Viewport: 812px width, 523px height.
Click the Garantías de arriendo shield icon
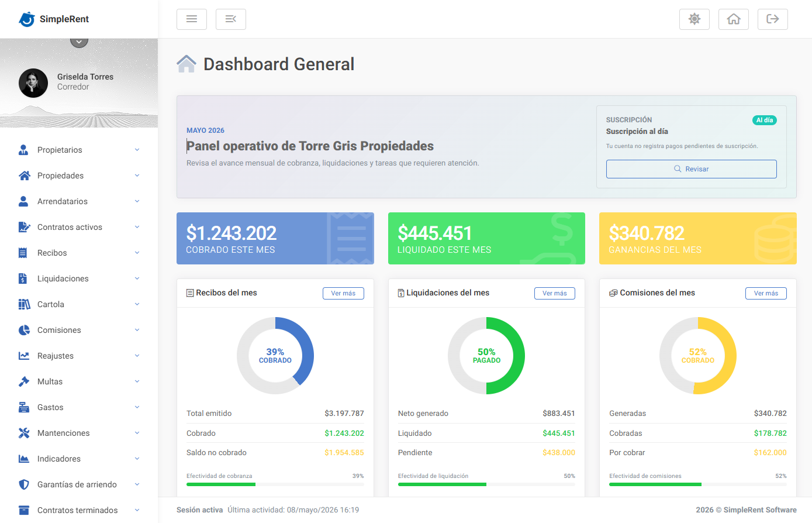pyautogui.click(x=24, y=484)
